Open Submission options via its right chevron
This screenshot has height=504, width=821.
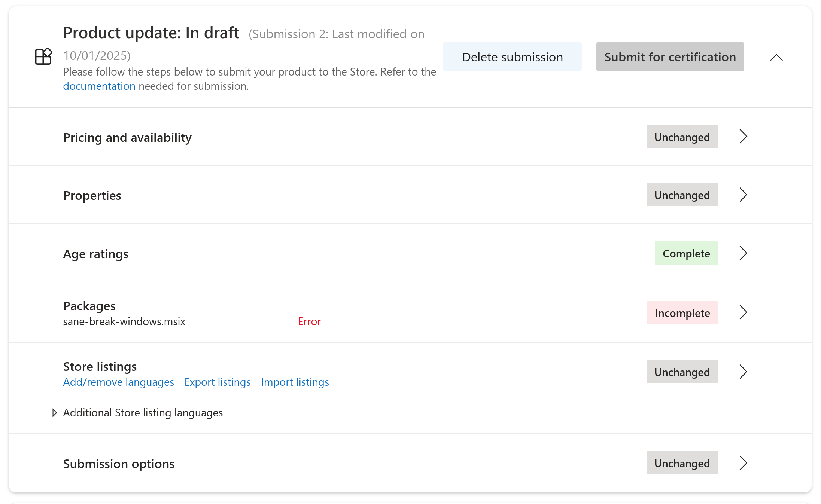(x=743, y=463)
